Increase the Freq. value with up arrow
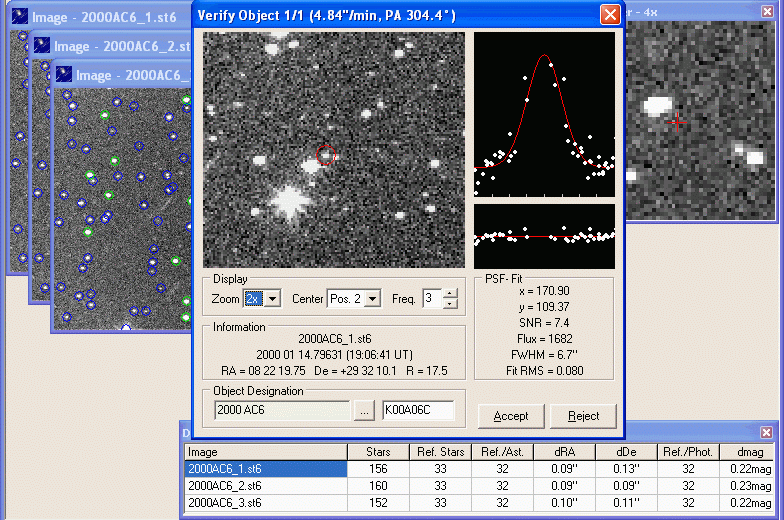784x520 pixels. (x=450, y=293)
